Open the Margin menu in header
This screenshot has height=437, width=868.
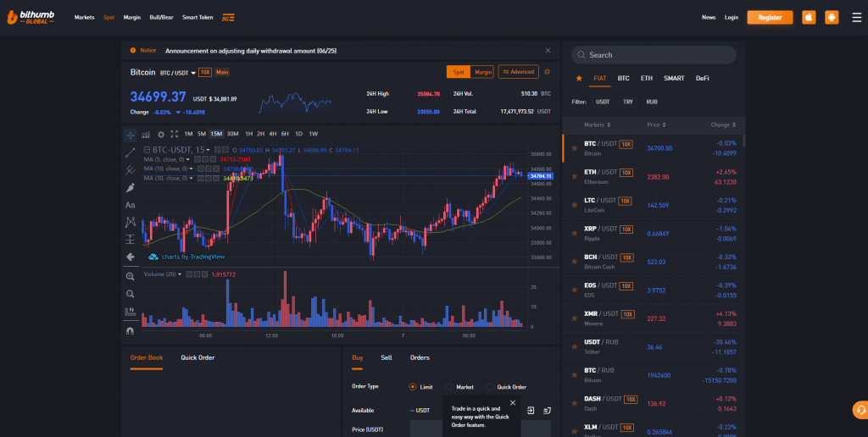pyautogui.click(x=131, y=18)
